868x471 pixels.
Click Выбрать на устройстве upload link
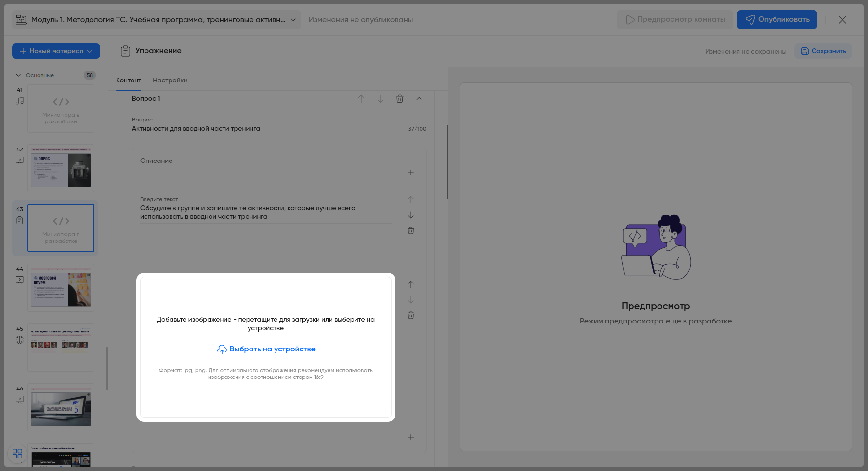(x=266, y=349)
